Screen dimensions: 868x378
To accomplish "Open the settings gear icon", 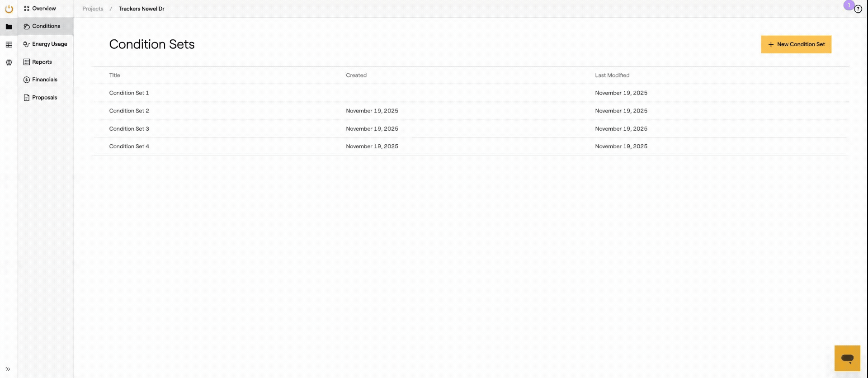I will click(9, 62).
